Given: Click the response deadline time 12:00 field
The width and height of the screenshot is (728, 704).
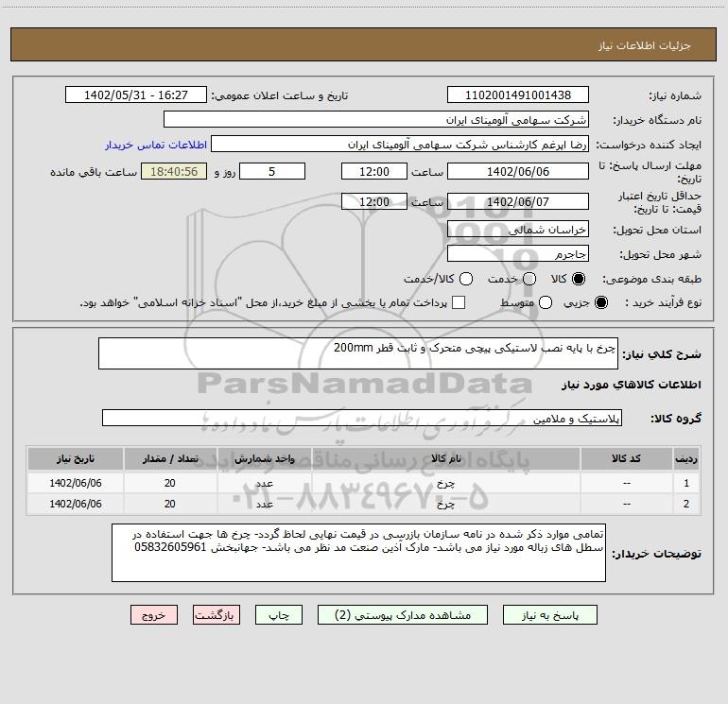Looking at the screenshot, I should tap(374, 171).
